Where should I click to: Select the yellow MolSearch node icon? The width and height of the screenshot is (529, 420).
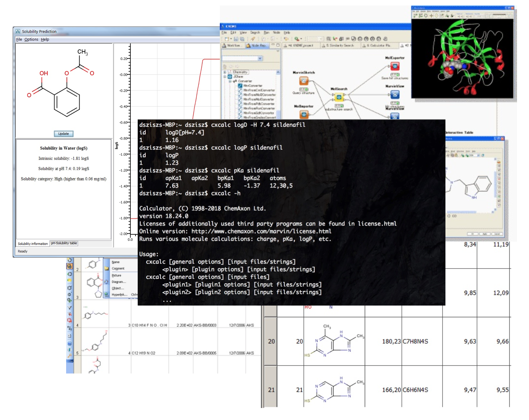[x=339, y=97]
